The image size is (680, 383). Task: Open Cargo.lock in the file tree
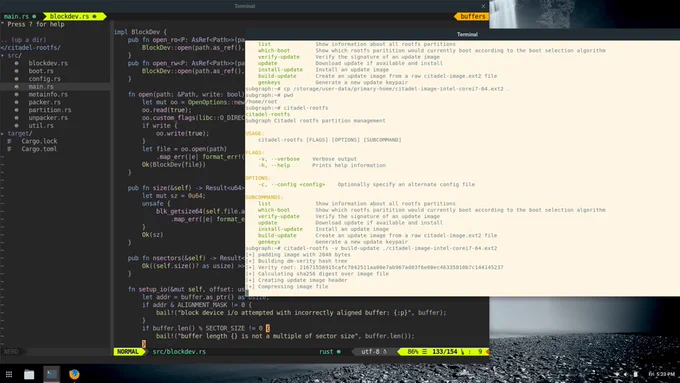coord(39,141)
